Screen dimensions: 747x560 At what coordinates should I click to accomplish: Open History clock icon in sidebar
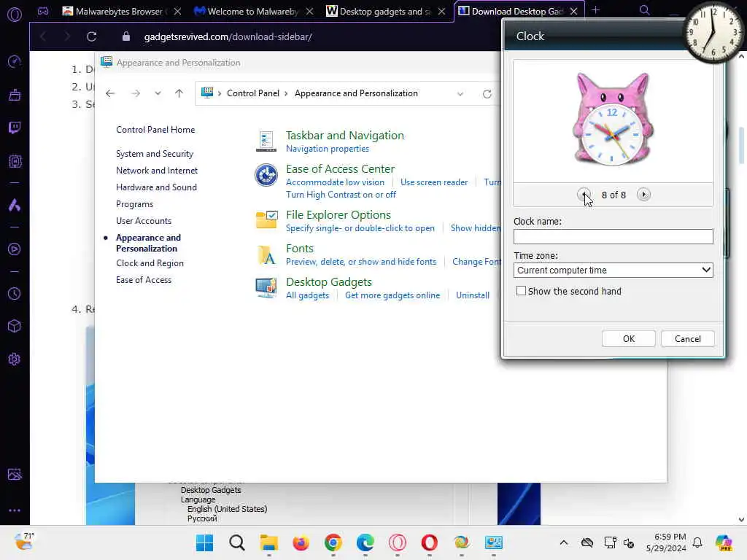pyautogui.click(x=15, y=293)
